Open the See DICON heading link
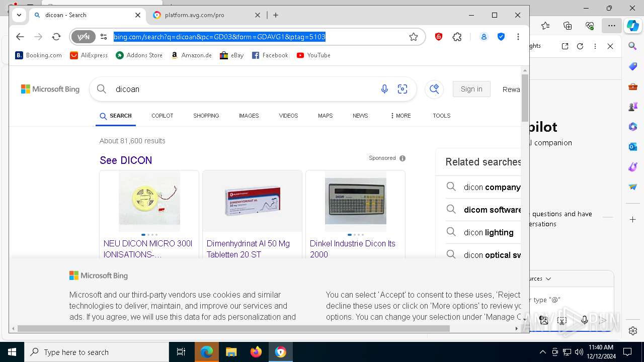This screenshot has width=644, height=362. pos(126,160)
